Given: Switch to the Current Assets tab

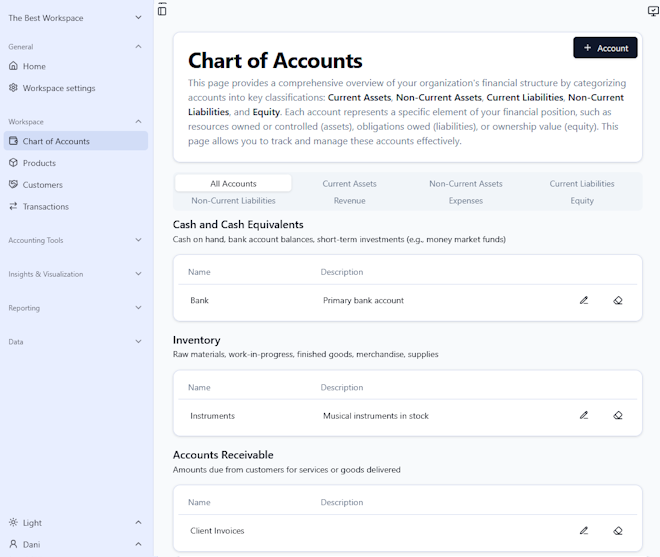Looking at the screenshot, I should click(349, 184).
